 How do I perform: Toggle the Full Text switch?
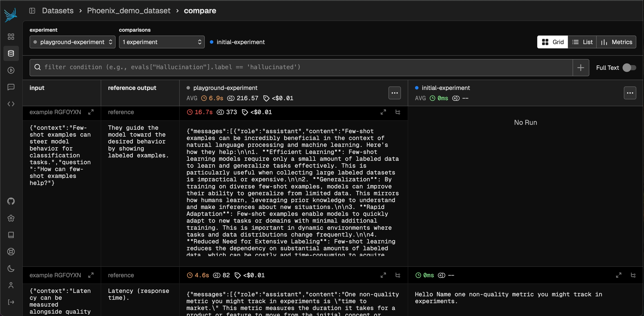pyautogui.click(x=629, y=68)
